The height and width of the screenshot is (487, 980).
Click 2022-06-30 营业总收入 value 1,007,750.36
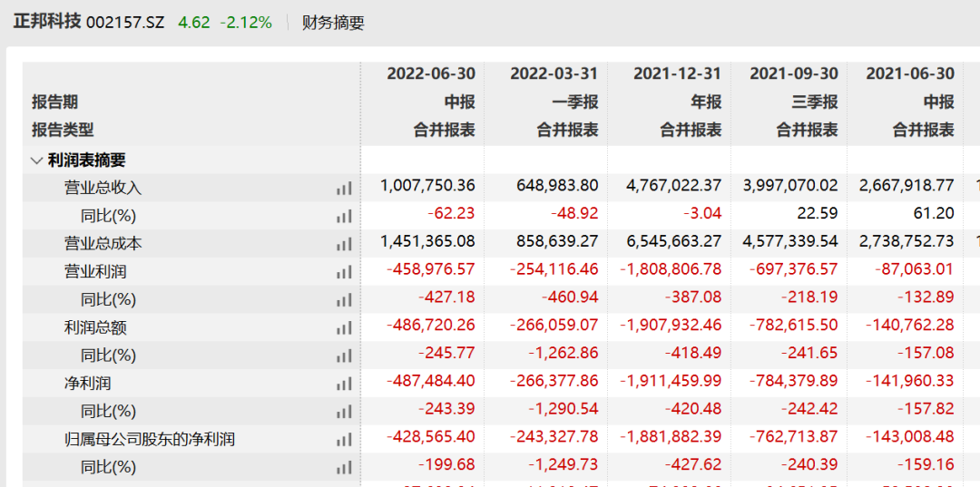(x=427, y=186)
